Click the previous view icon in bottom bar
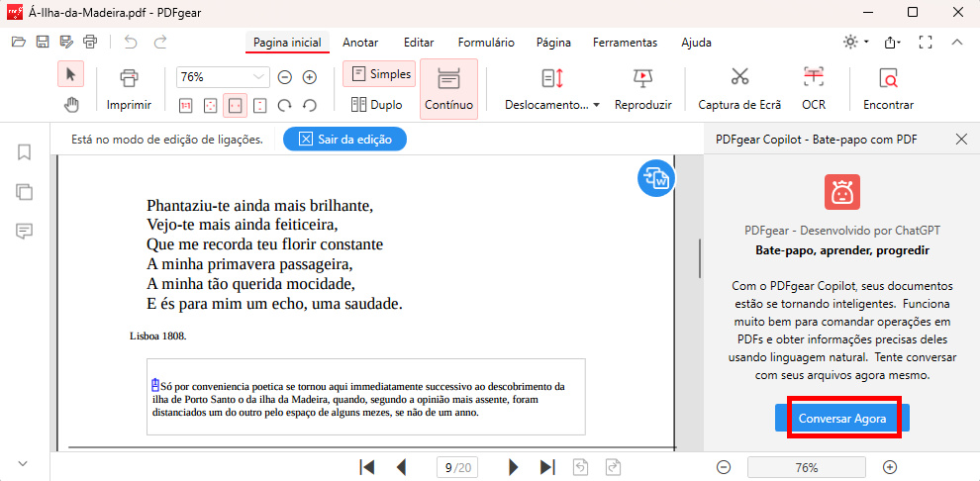Screen dimensions: 980x481 point(581,466)
